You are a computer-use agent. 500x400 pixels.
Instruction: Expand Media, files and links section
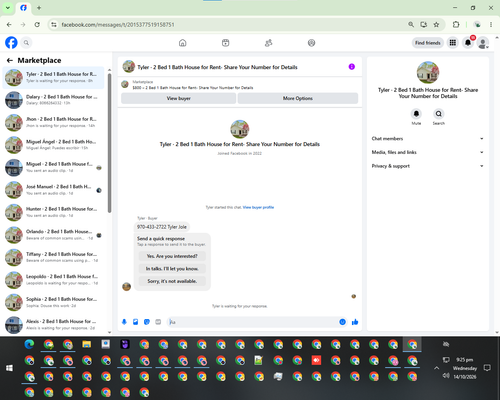click(428, 152)
